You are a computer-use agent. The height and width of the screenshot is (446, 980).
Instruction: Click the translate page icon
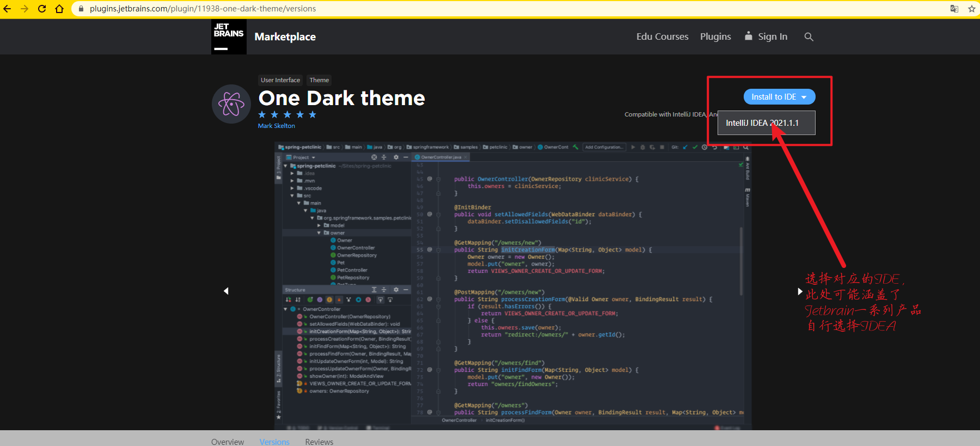(x=954, y=9)
